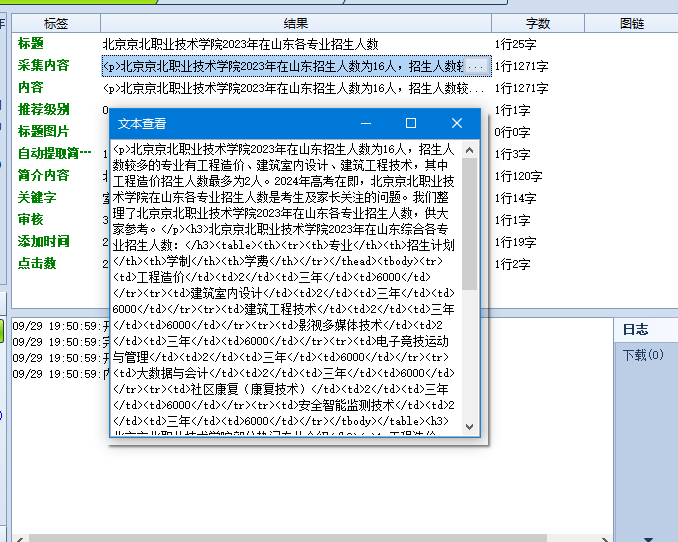Click the 字数 column header
678x542 pixels.
(x=538, y=23)
